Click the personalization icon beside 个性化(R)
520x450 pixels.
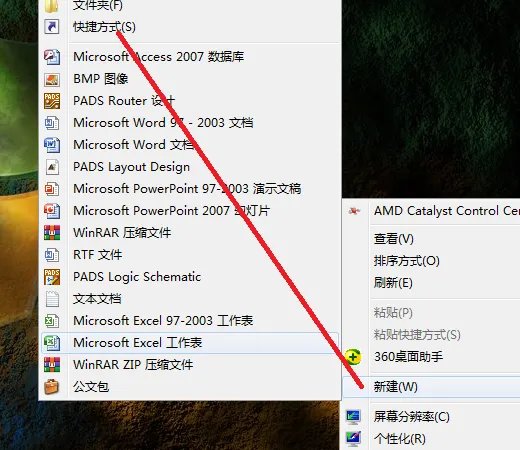[353, 439]
